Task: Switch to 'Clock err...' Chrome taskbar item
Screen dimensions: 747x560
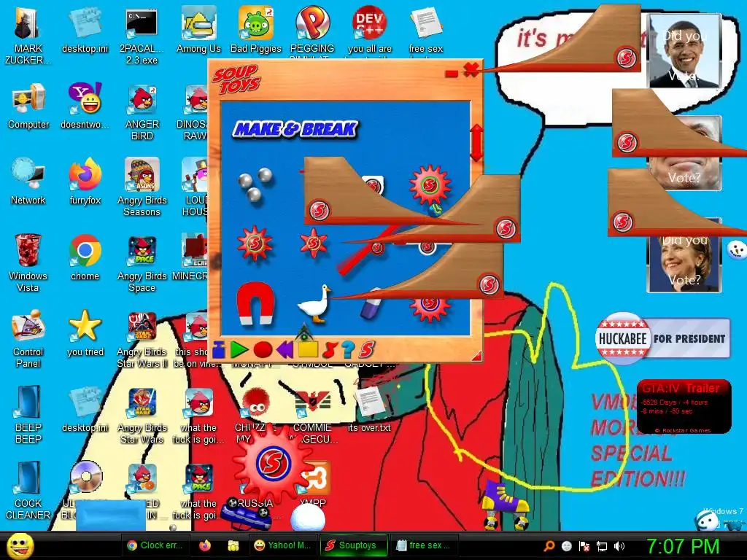Action: (x=155, y=545)
